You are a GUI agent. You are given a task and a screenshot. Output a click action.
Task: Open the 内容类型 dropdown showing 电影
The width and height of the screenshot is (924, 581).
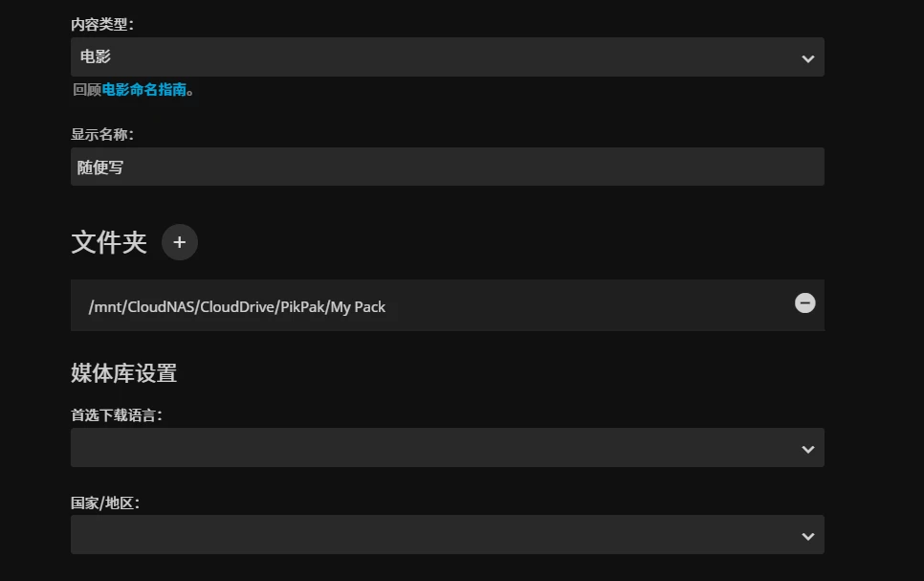point(447,57)
